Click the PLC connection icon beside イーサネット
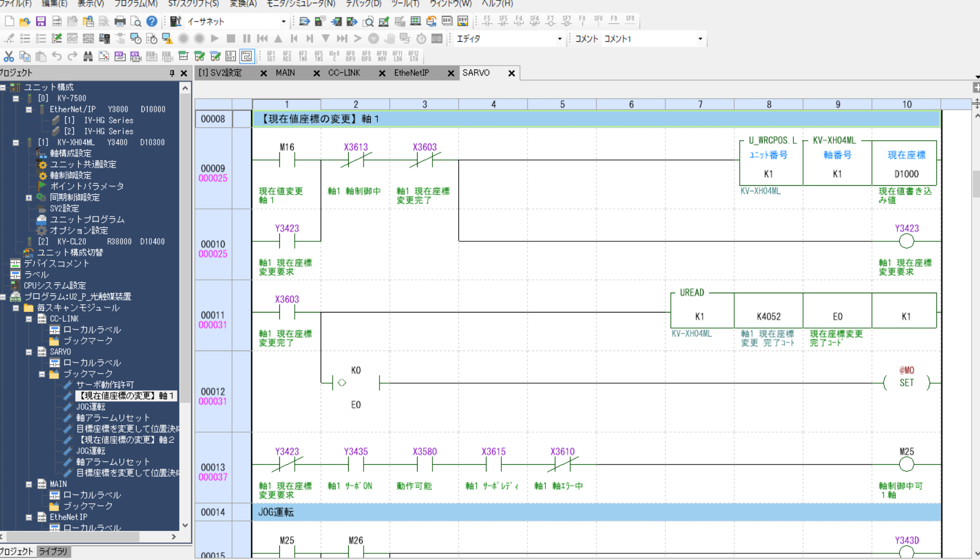The image size is (980, 560). pos(175,21)
